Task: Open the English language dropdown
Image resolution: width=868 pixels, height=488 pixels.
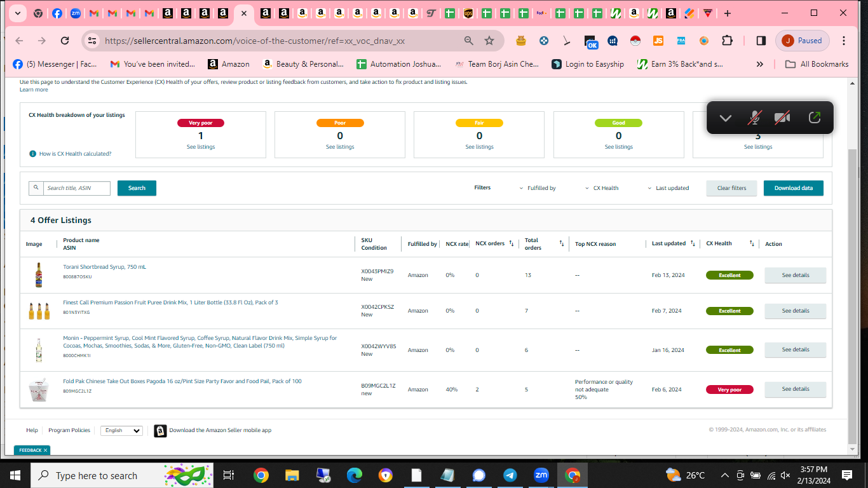Action: coord(121,430)
